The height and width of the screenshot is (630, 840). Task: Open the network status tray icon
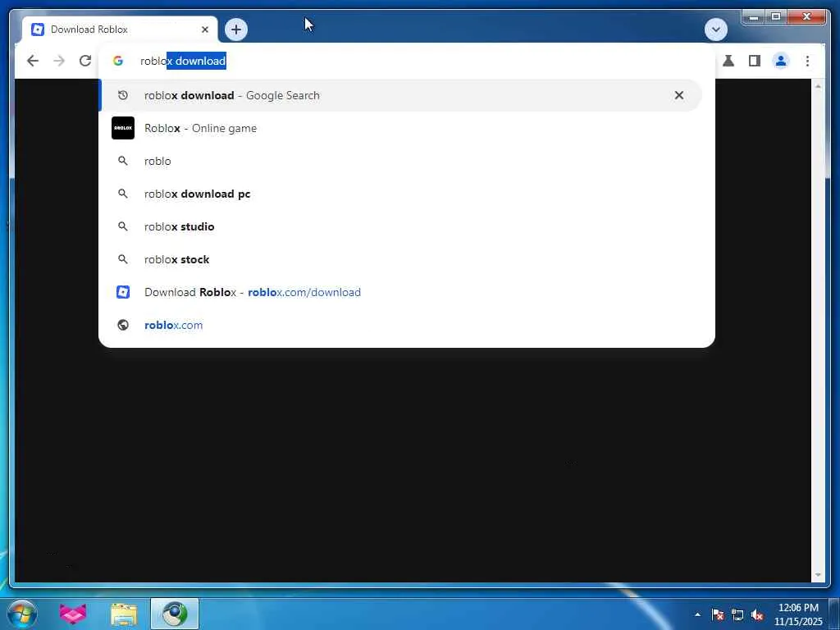(737, 614)
